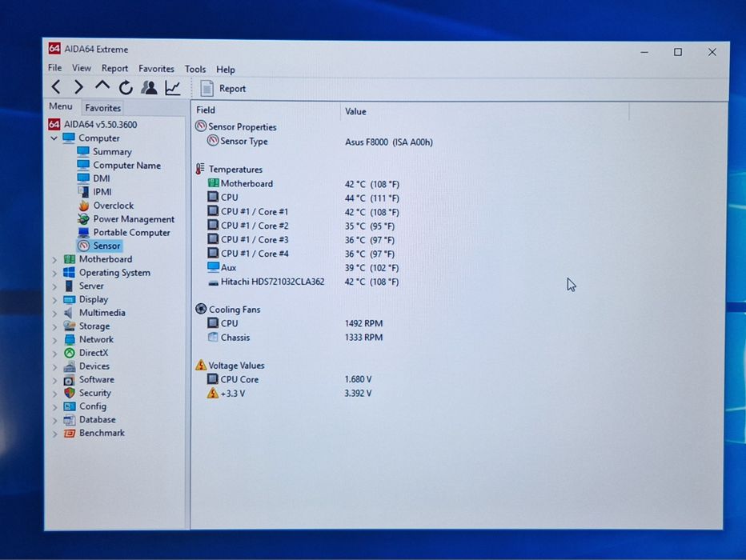Click the Benchmark category icon
Screen dimensions: 746x560
(70, 433)
